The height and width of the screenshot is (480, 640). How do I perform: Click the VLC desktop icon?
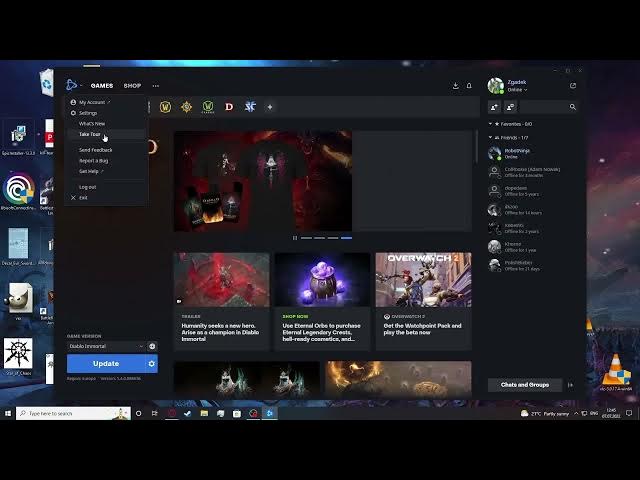pos(616,371)
